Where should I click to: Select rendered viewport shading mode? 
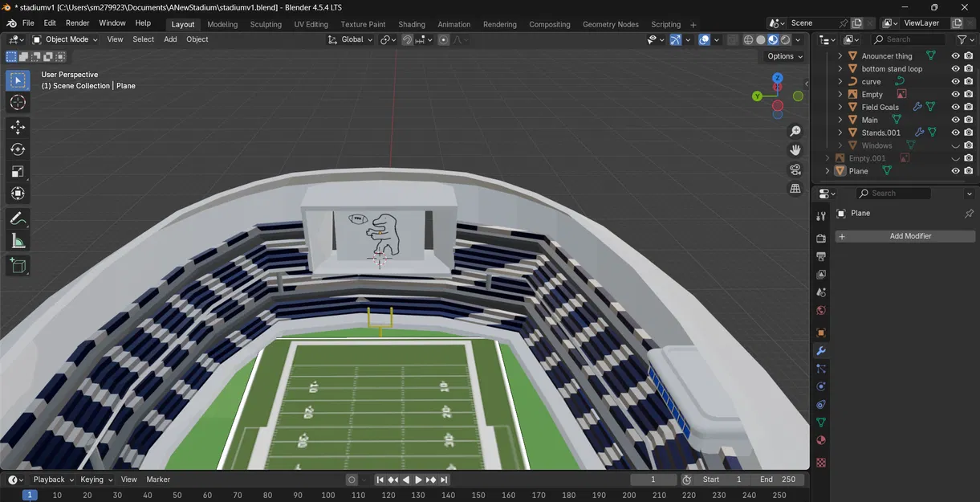[785, 39]
